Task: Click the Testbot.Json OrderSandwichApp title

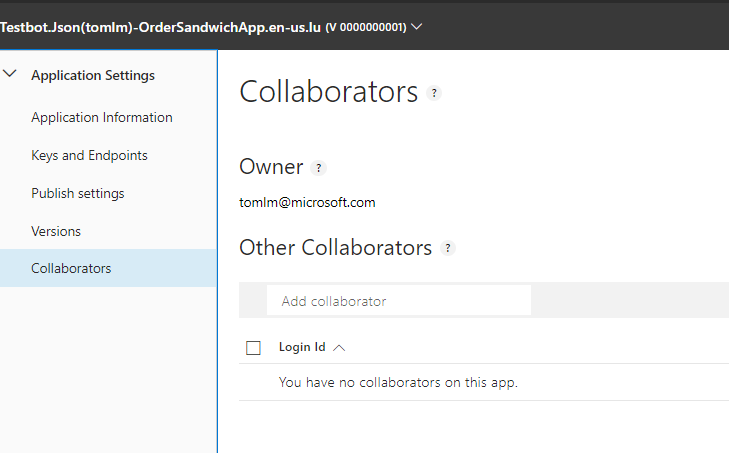Action: (x=160, y=27)
